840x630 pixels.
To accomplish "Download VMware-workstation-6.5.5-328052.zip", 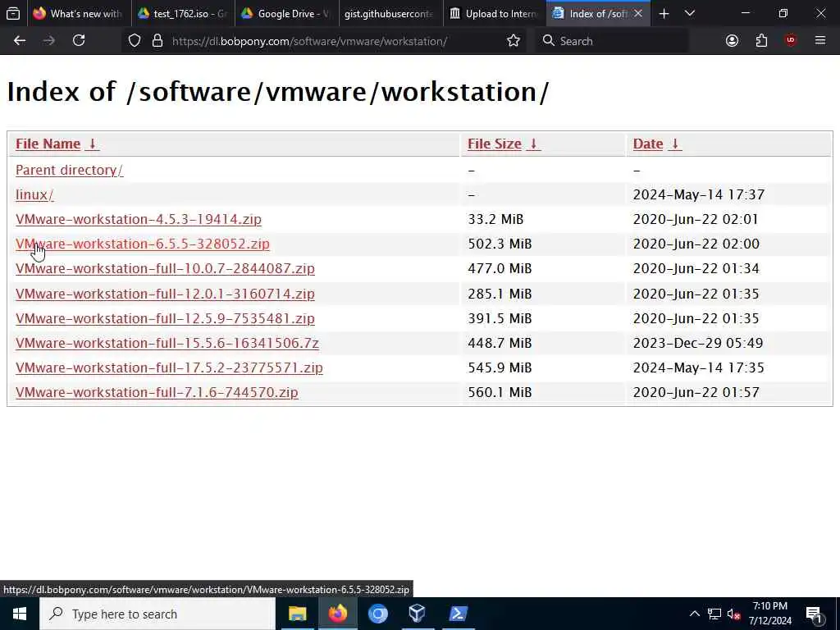I will 143,244.
